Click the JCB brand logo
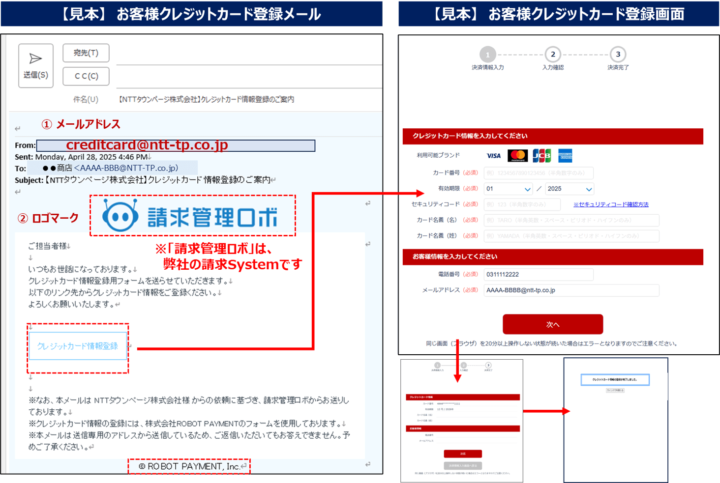720x483 pixels. click(x=541, y=156)
